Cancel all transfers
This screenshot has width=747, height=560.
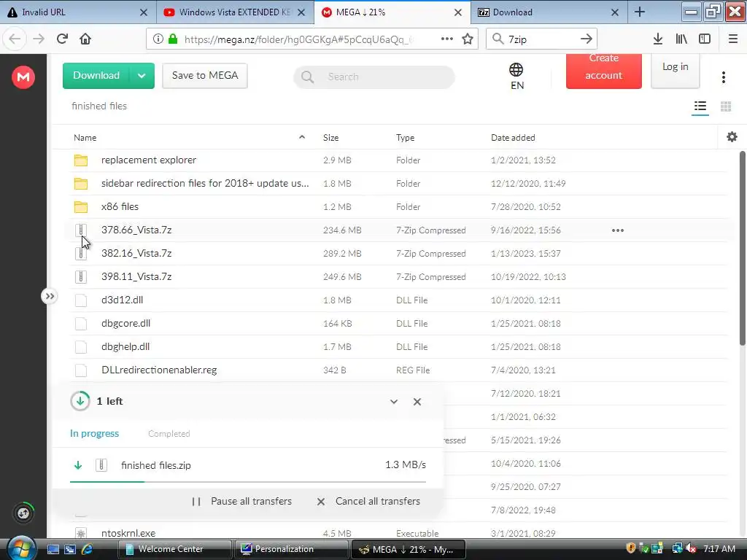pyautogui.click(x=368, y=502)
